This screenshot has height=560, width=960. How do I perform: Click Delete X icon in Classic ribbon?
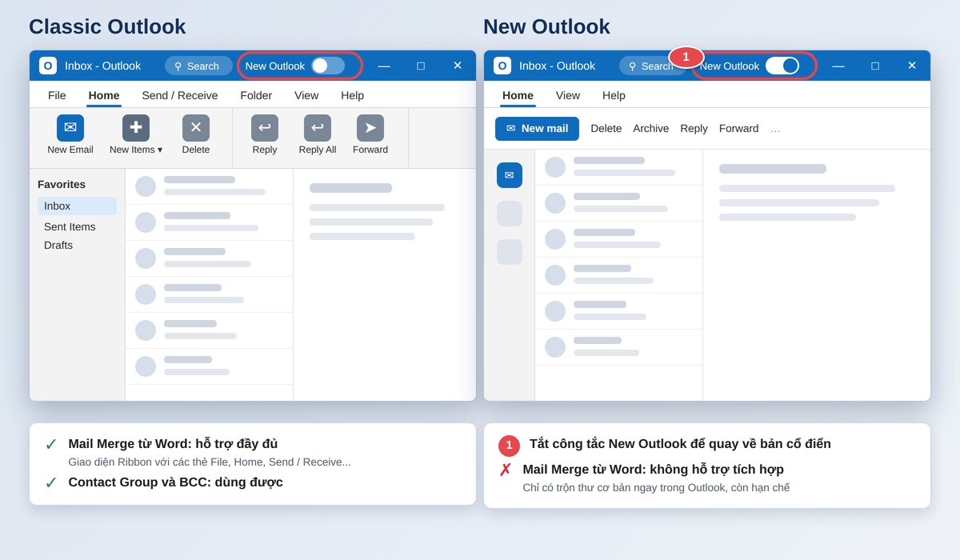(x=196, y=128)
